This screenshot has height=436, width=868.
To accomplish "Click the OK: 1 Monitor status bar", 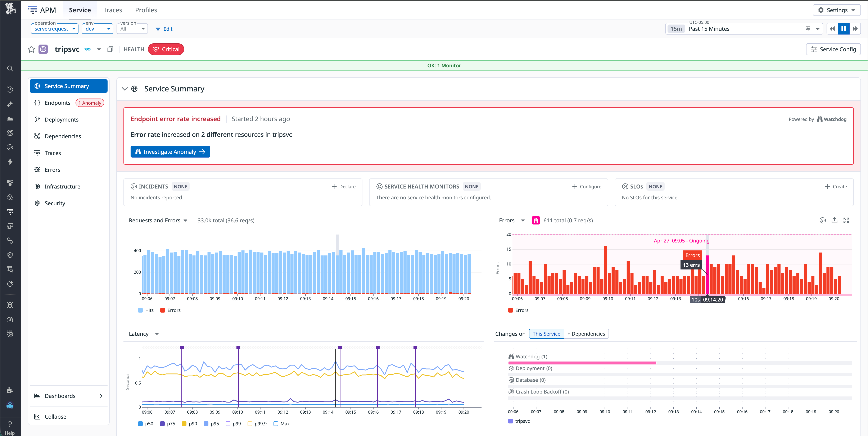I will [x=444, y=66].
